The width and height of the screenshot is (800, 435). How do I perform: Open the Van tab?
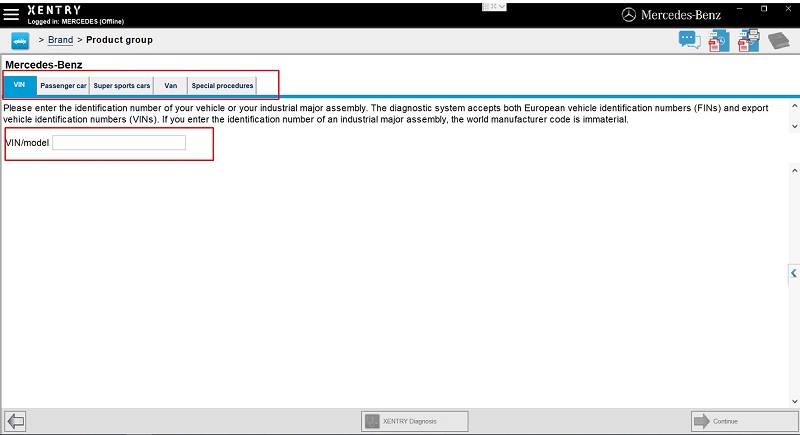[x=170, y=86]
